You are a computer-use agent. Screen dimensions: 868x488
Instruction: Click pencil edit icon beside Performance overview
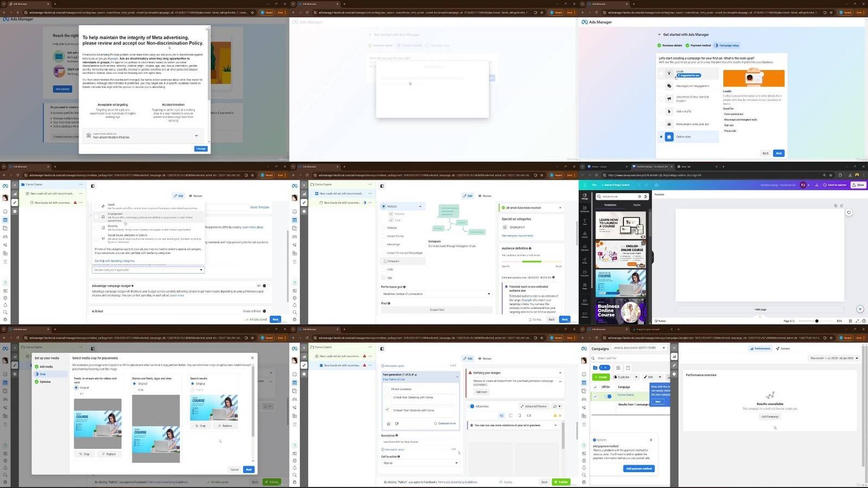coord(674,365)
